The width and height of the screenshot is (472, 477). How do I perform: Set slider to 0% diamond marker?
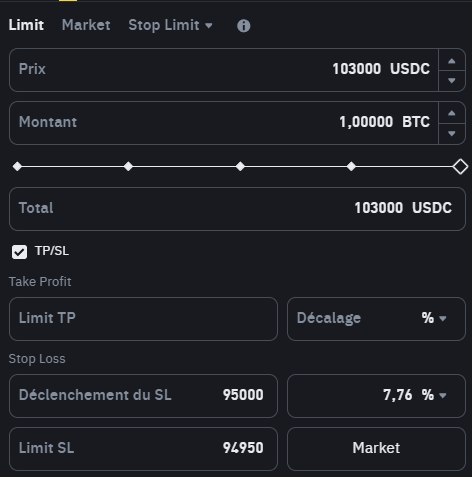(x=17, y=166)
